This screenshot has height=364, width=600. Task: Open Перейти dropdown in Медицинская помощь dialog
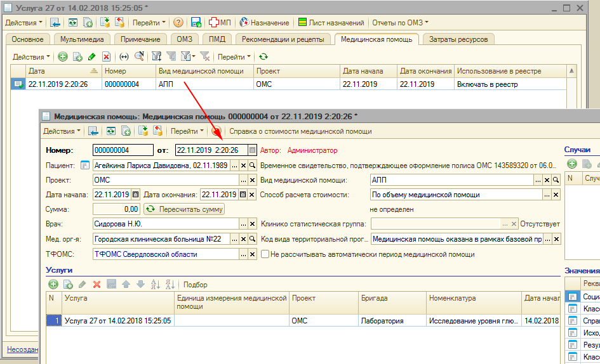[187, 131]
